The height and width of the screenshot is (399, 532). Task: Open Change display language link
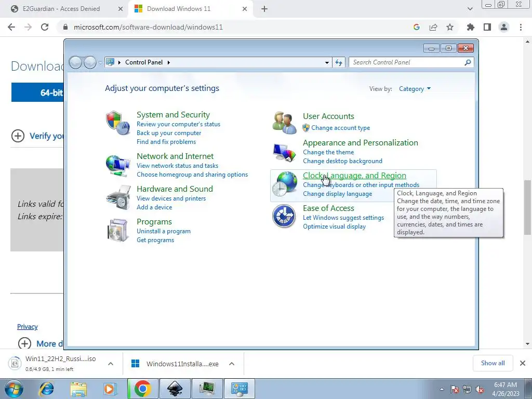coord(337,194)
